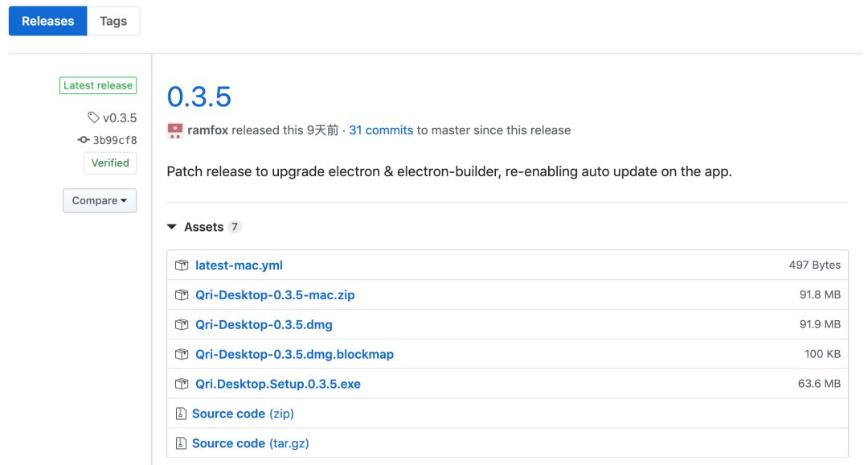The width and height of the screenshot is (868, 465).
Task: Download Source code (tar.gz)
Action: (x=250, y=443)
